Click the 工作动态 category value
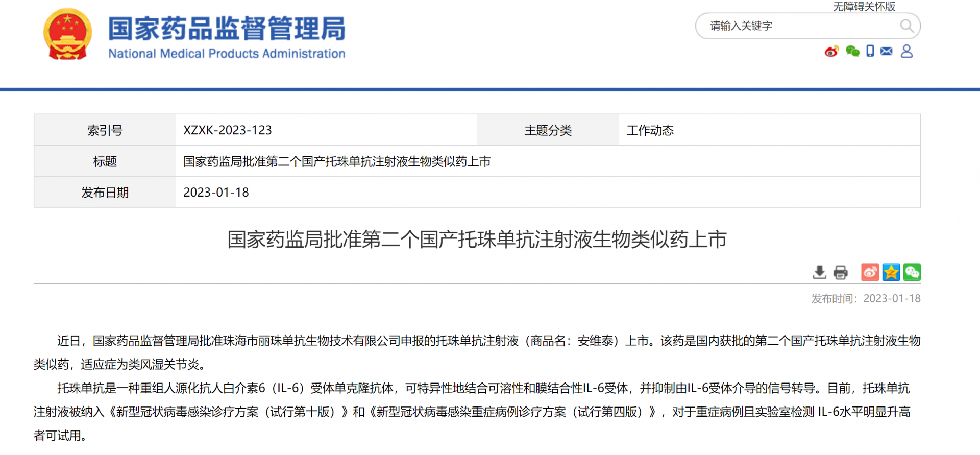 650,130
